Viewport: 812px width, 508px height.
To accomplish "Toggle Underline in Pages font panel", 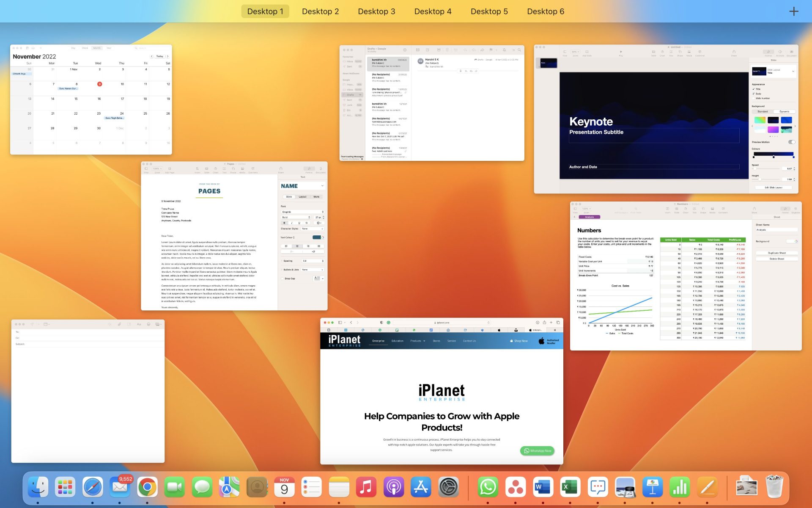I will coord(299,223).
